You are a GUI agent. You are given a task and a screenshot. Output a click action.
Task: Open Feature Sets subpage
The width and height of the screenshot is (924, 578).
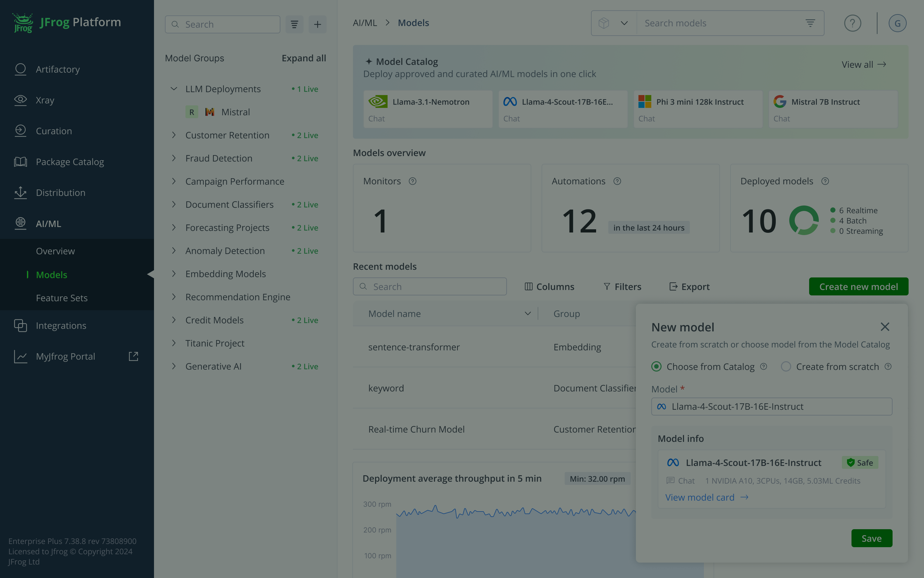pos(62,298)
